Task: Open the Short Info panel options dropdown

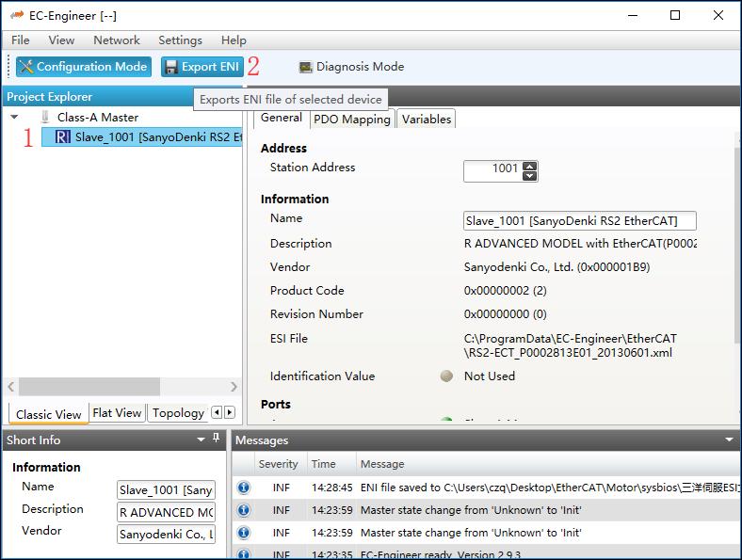Action: [x=200, y=440]
